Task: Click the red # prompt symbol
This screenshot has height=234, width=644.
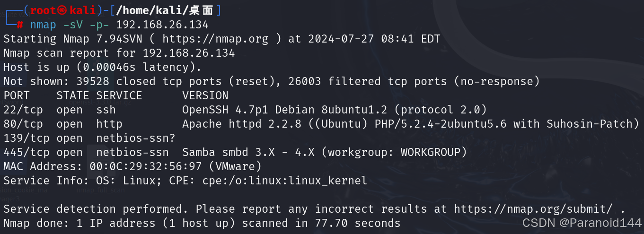Action: [20, 25]
